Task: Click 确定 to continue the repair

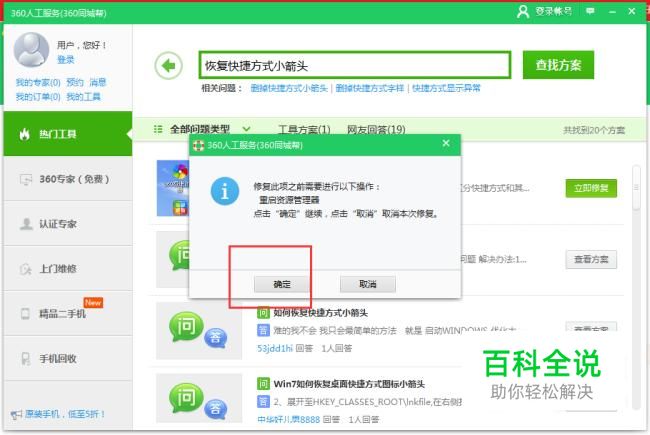Action: pyautogui.click(x=282, y=284)
